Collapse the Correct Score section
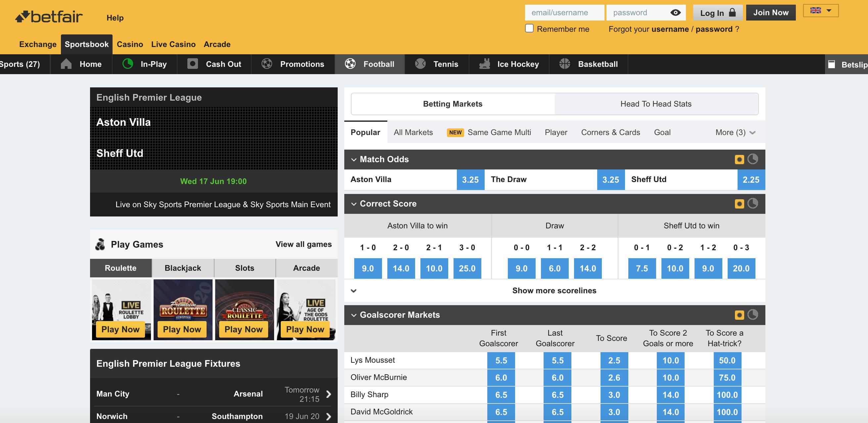Screen dimensions: 868x423 click(x=354, y=204)
